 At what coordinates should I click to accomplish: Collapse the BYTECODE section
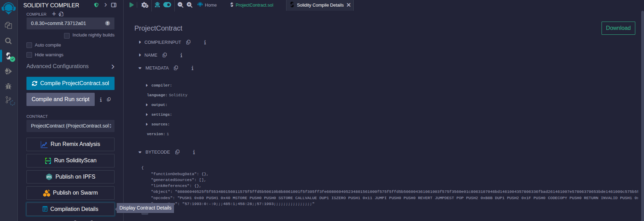140,152
